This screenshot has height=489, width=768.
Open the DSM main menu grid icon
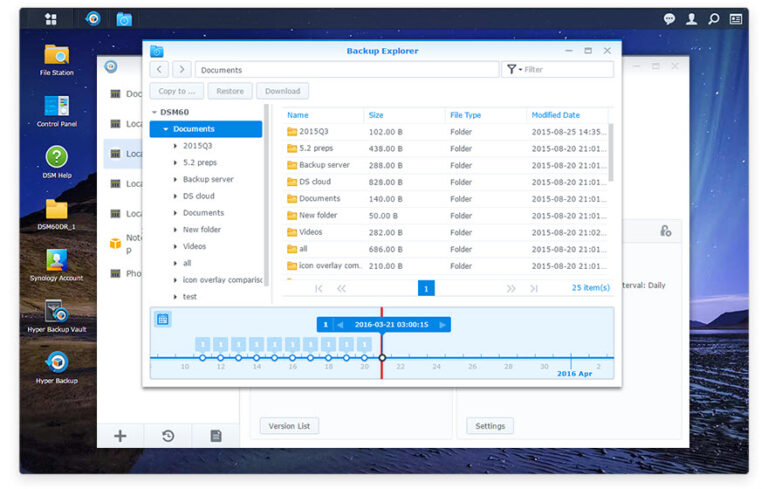click(x=51, y=19)
